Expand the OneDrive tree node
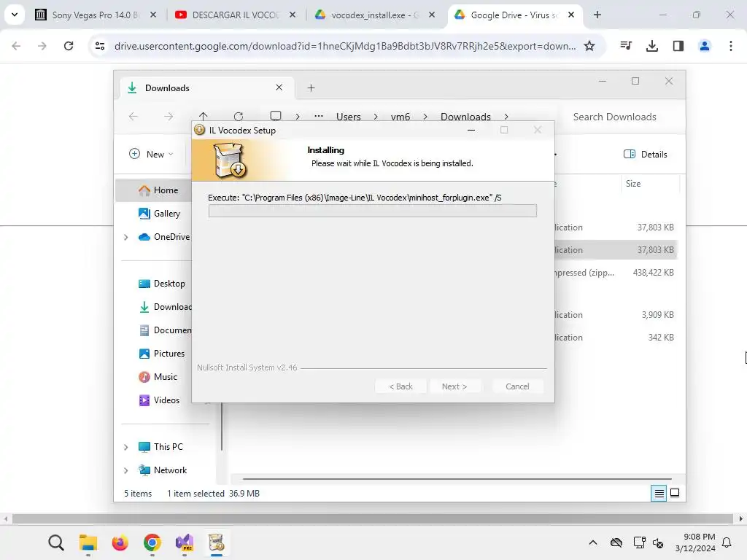 125,237
